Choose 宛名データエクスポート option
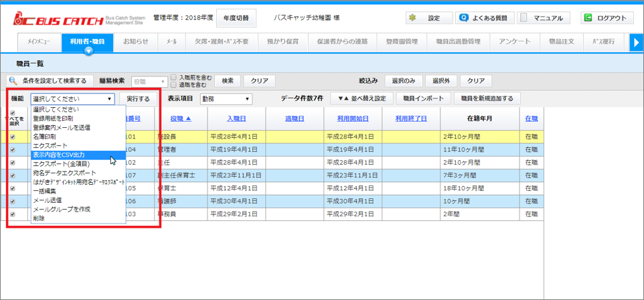The width and height of the screenshot is (644, 300). pos(78,173)
